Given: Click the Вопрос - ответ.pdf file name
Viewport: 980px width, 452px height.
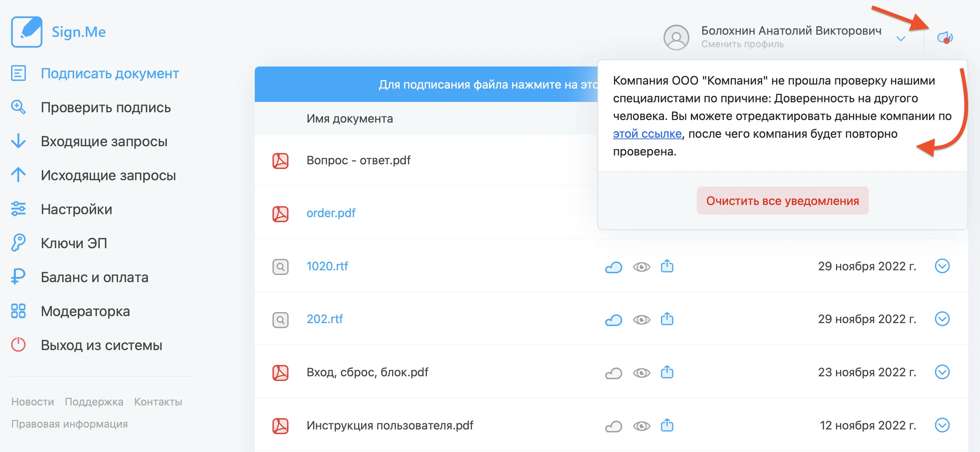Looking at the screenshot, I should [x=359, y=160].
